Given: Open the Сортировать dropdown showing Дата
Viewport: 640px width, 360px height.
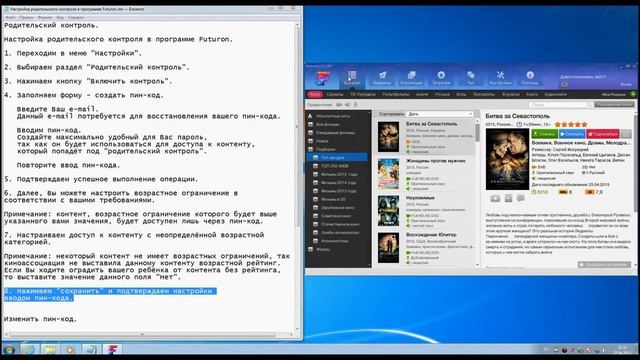Looking at the screenshot, I should click(440, 114).
